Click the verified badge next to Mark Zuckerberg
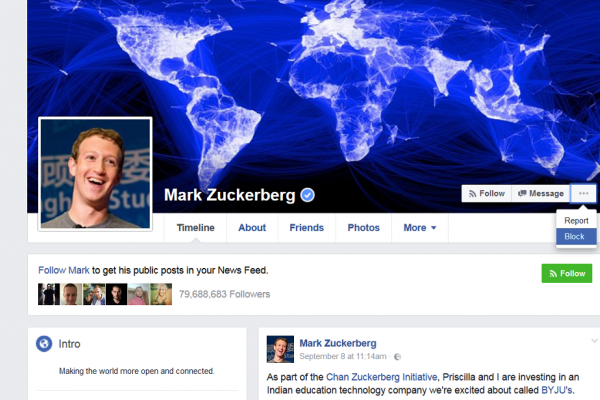The width and height of the screenshot is (600, 400). (307, 195)
